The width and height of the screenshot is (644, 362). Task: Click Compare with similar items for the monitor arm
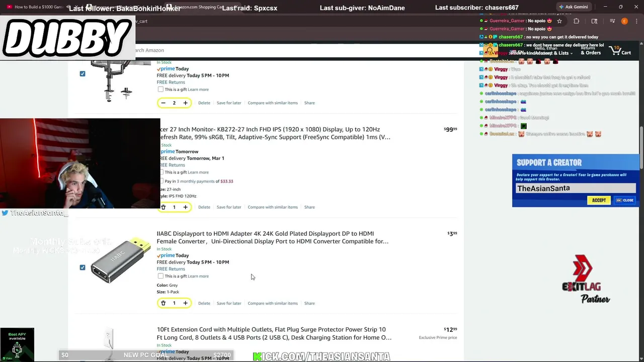pyautogui.click(x=273, y=103)
